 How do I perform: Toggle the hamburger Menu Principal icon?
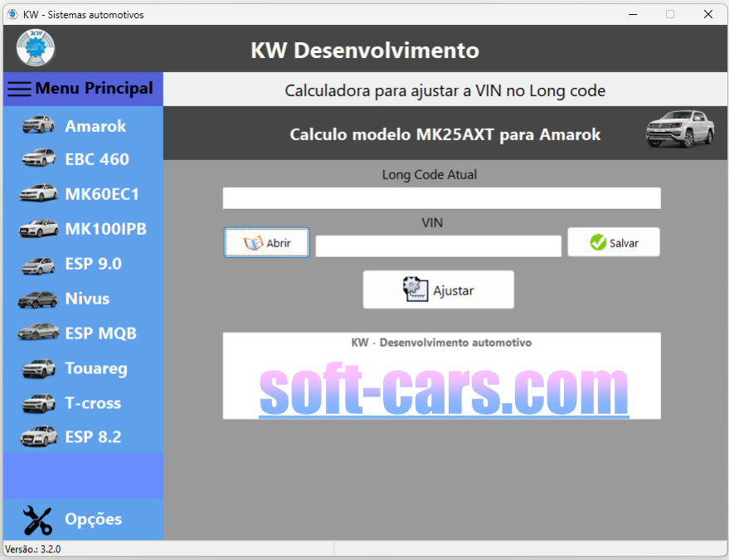[20, 89]
